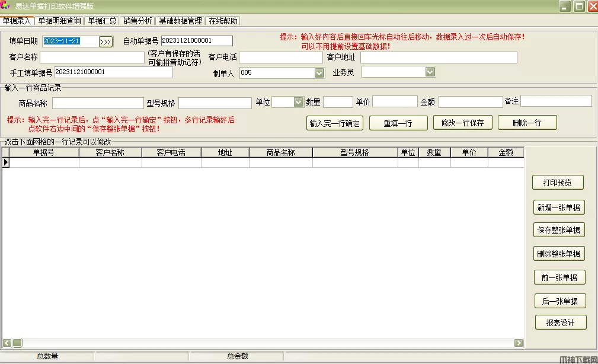The width and height of the screenshot is (598, 364).
Task: Click the 输入完一行确定 button
Action: [x=335, y=123]
